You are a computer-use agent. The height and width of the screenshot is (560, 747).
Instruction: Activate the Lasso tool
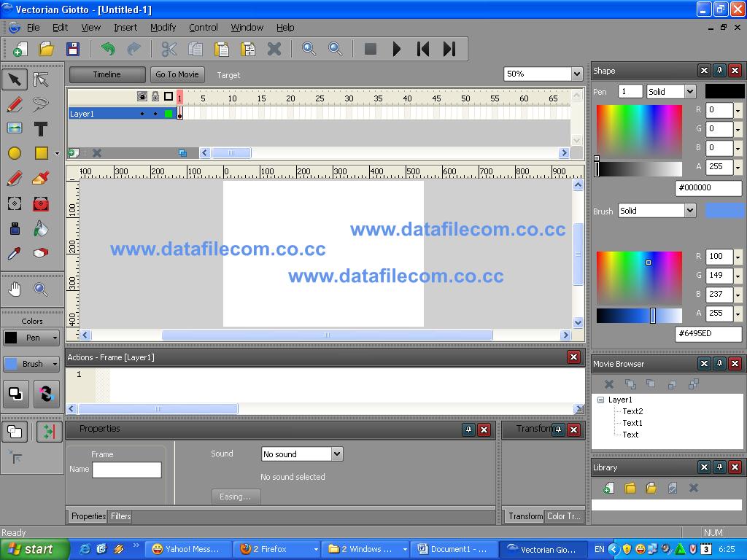pos(40,104)
